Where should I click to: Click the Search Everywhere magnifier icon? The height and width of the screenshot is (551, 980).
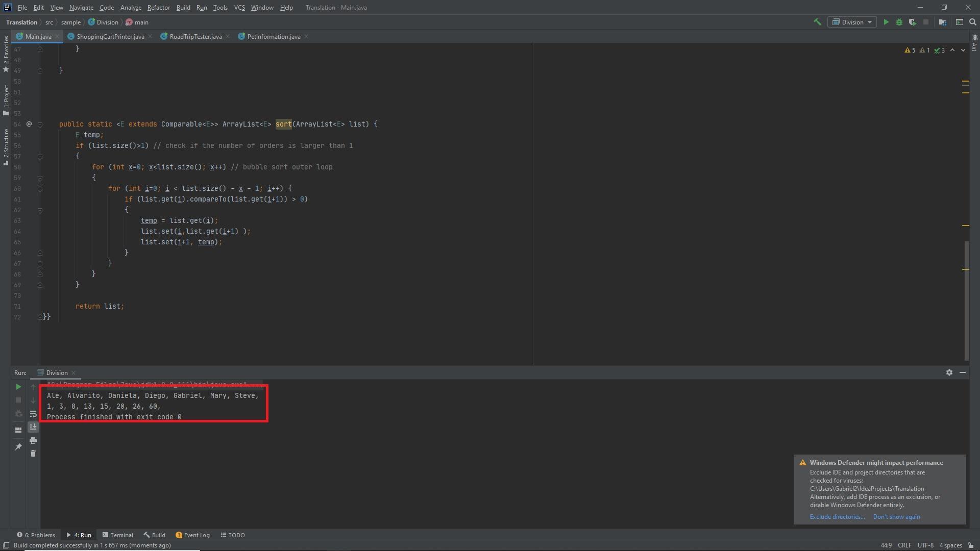click(973, 22)
